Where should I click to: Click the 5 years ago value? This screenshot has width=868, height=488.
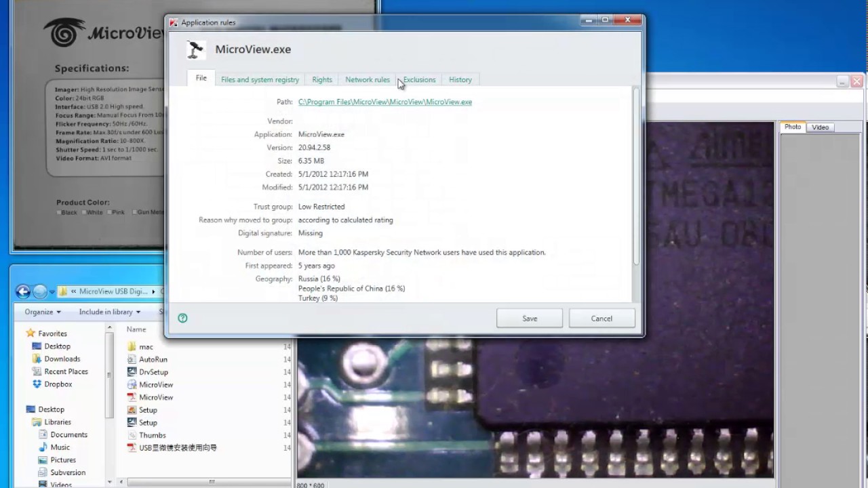click(317, 266)
